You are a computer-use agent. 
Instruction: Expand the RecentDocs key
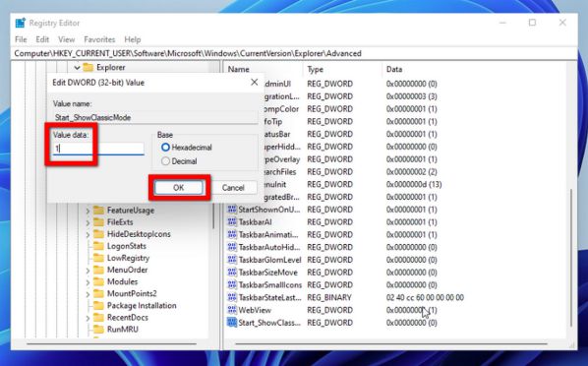88,319
